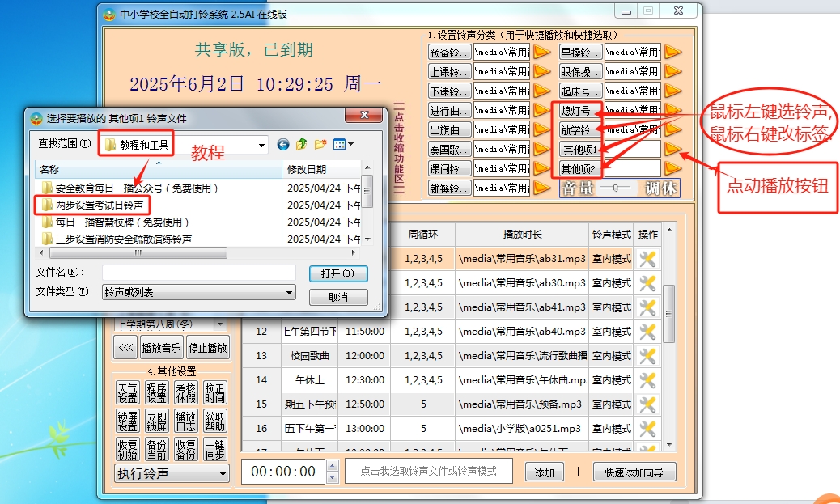Viewport: 840px width, 504px height.
Task: Select the 三步设置消防安全疏散演练铃声 folder
Action: (x=117, y=239)
